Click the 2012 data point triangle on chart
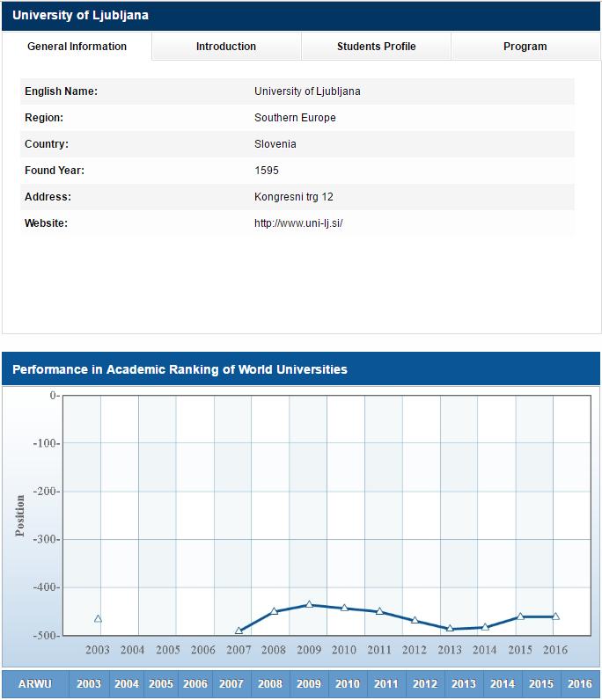This screenshot has width=602, height=700. (x=415, y=620)
